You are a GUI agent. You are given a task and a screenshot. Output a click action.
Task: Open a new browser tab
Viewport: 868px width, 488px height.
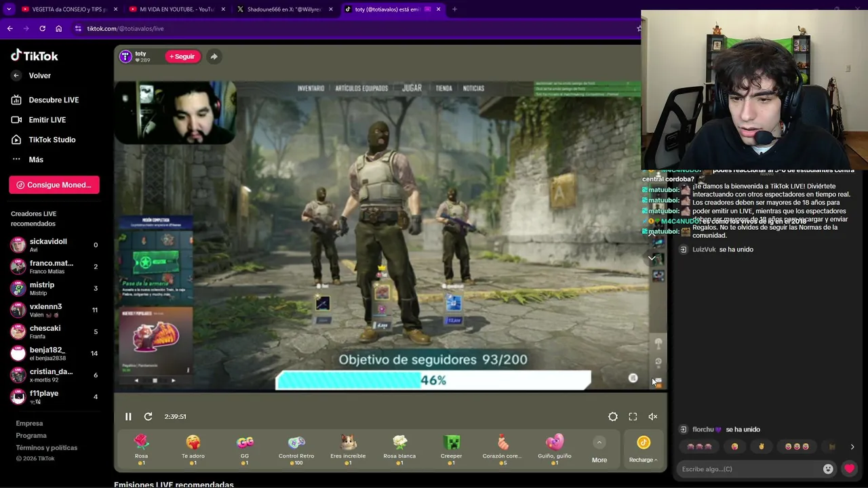(x=454, y=9)
